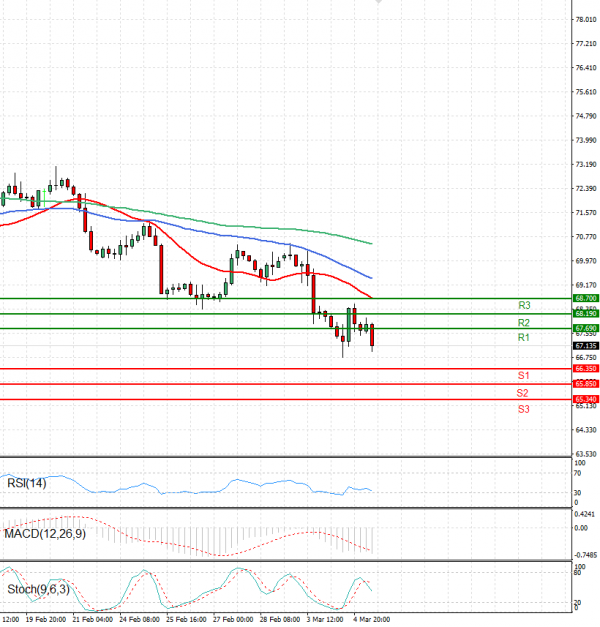
Task: Click the S3 support level label
Action: pos(523,409)
